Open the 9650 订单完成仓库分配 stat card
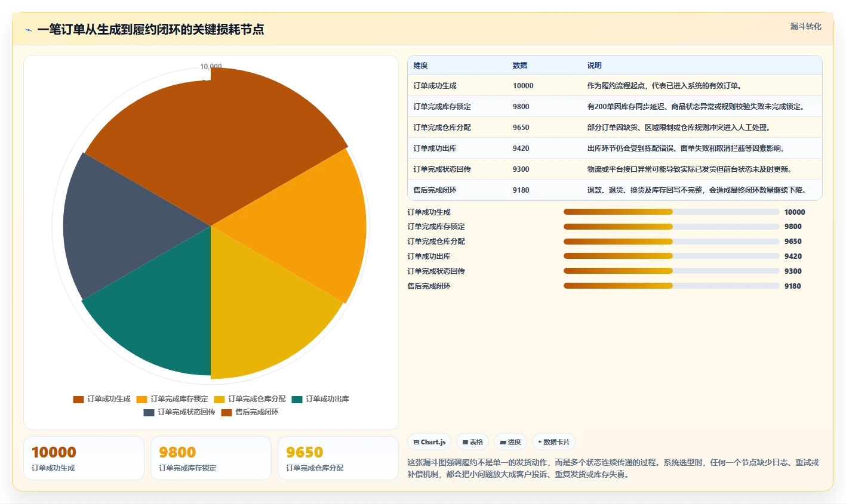 point(338,458)
